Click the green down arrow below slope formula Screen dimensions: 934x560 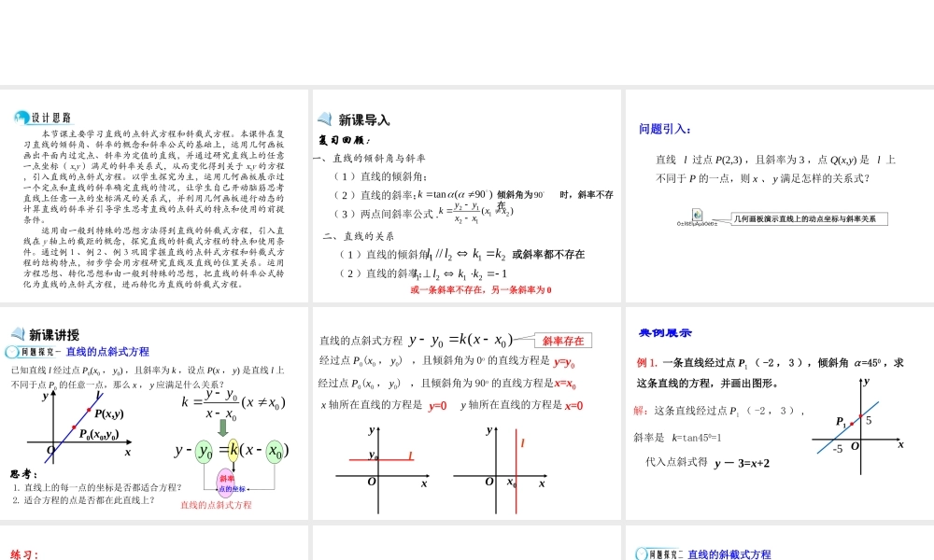(x=223, y=427)
